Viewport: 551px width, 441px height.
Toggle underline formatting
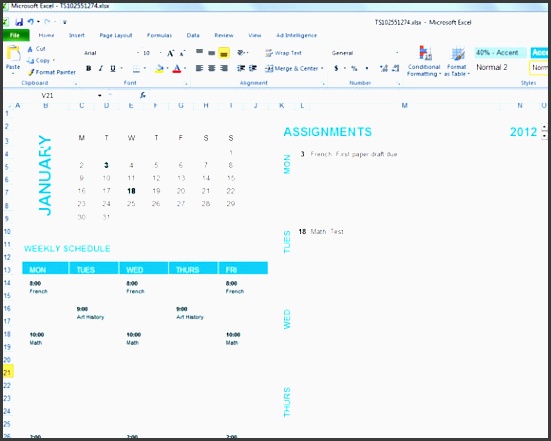tap(113, 69)
